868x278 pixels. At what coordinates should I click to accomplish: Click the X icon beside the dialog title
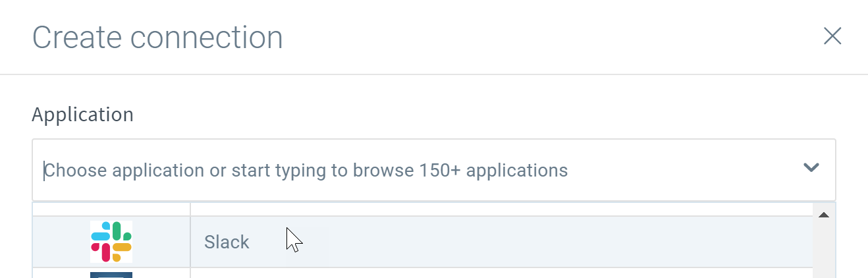(x=832, y=36)
